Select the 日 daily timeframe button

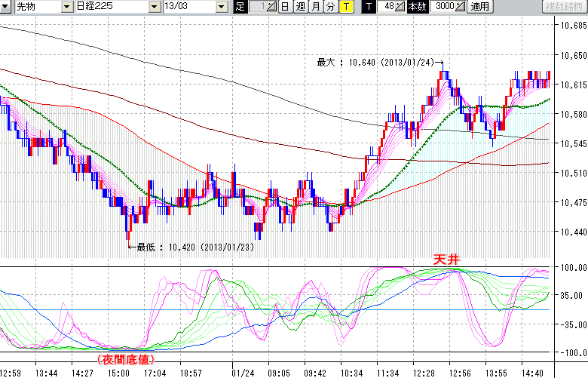pos(285,7)
